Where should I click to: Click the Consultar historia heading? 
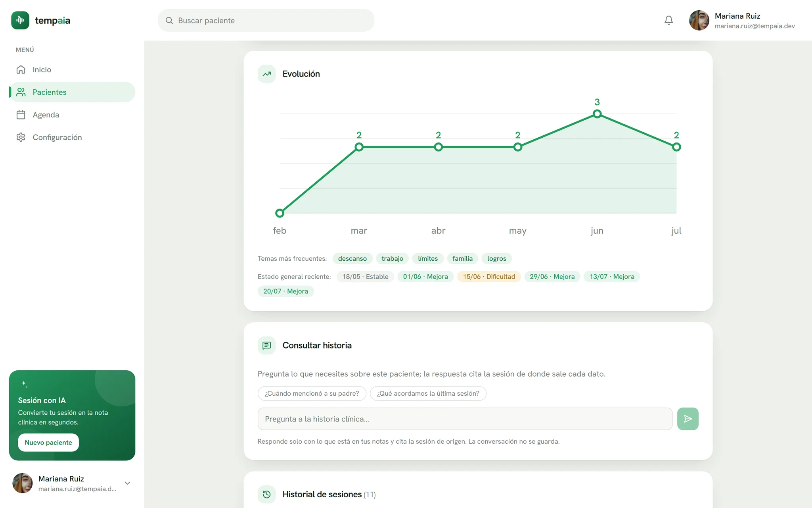[317, 345]
